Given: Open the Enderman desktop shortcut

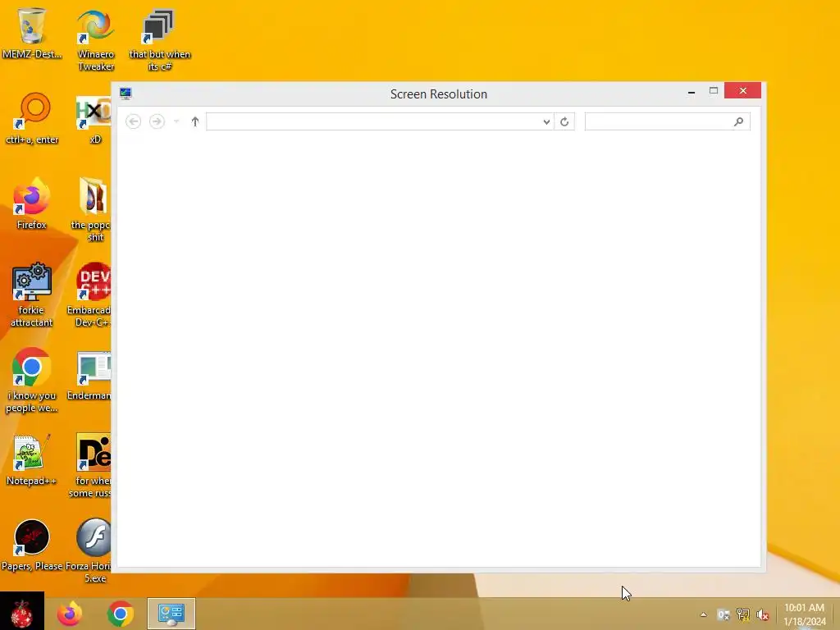Looking at the screenshot, I should click(x=90, y=375).
